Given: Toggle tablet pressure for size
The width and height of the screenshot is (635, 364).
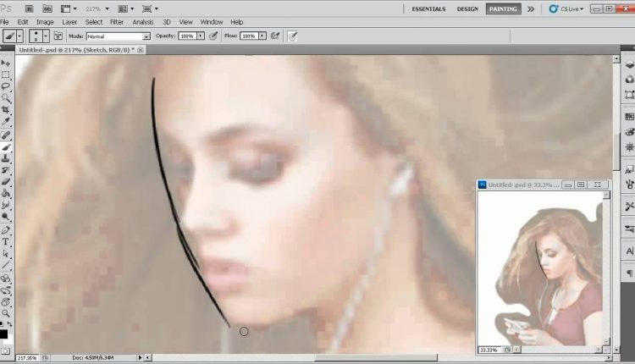Looking at the screenshot, I should pyautogui.click(x=292, y=36).
